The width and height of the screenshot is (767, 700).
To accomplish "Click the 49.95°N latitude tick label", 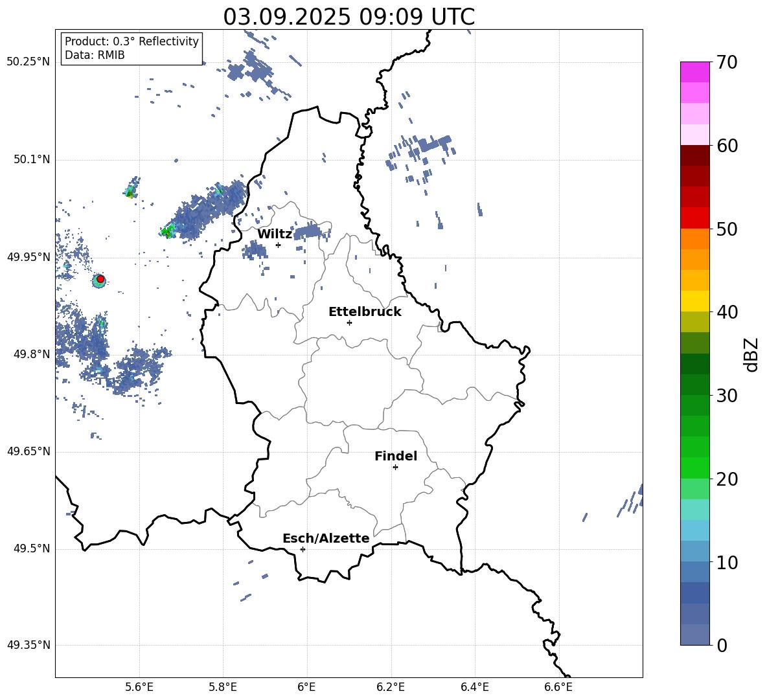I will tap(29, 256).
